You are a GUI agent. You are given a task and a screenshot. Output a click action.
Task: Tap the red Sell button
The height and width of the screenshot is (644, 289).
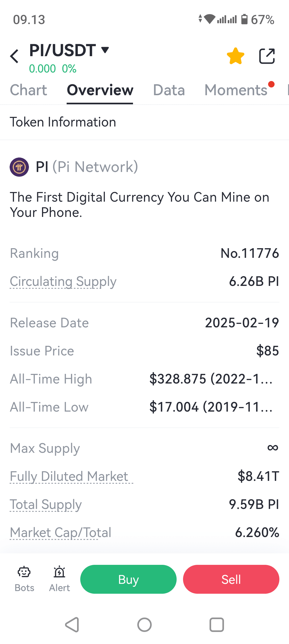(231, 579)
